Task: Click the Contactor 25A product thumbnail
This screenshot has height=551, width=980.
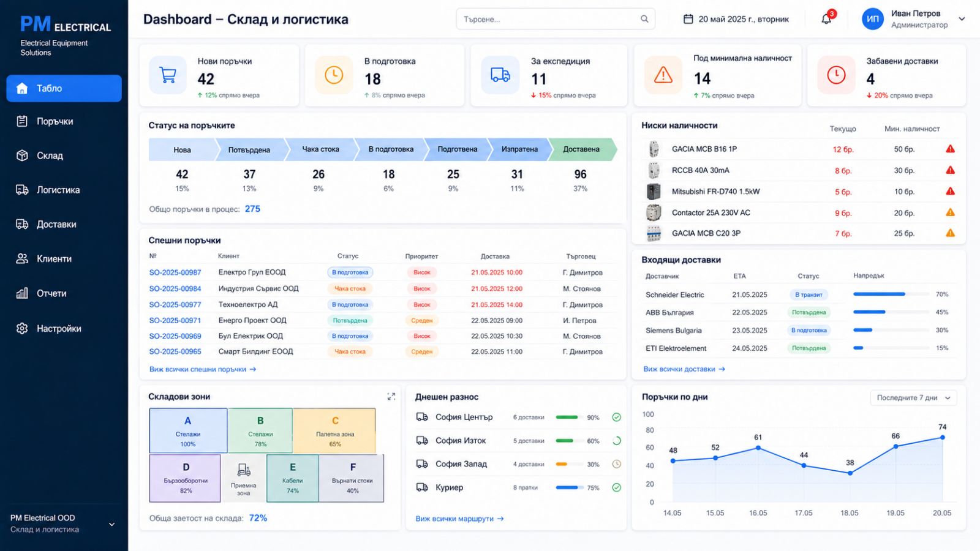Action: point(654,212)
